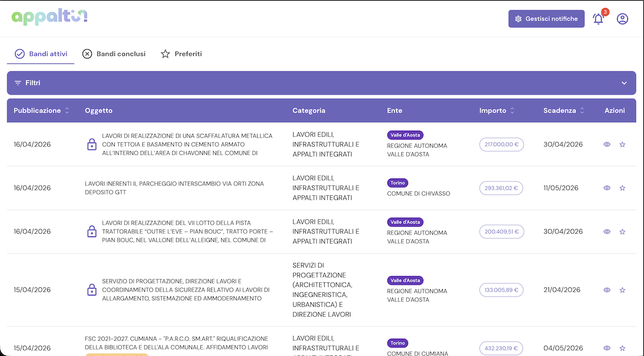Switch to Bandi conclusi tab
Screen dimensions: 644x356
click(114, 54)
